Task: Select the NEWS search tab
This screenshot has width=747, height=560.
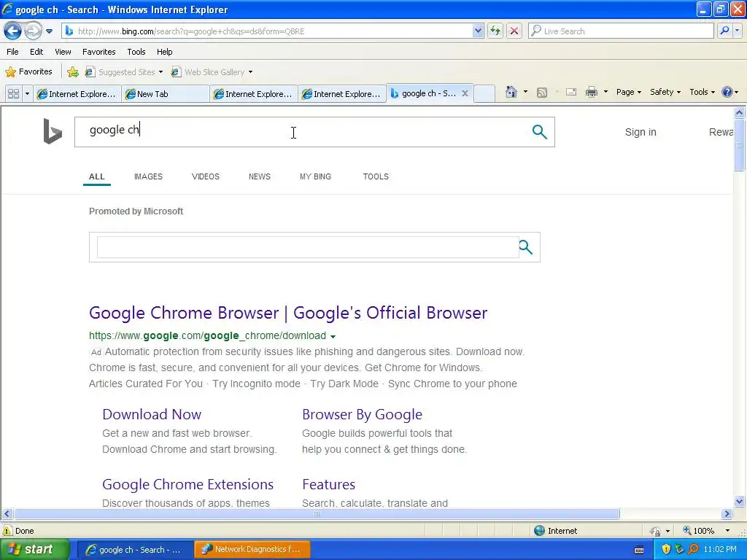Action: click(x=259, y=176)
